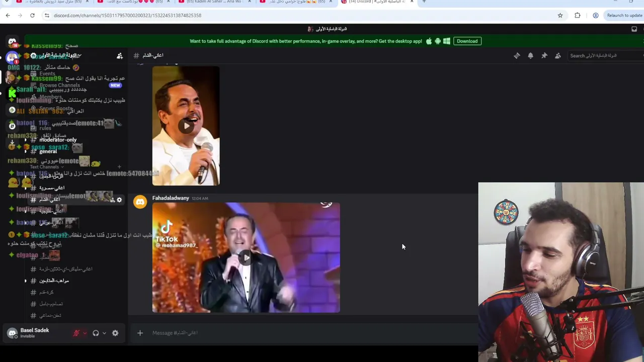The height and width of the screenshot is (362, 644).
Task: Focus the message input box
Action: pos(312,333)
